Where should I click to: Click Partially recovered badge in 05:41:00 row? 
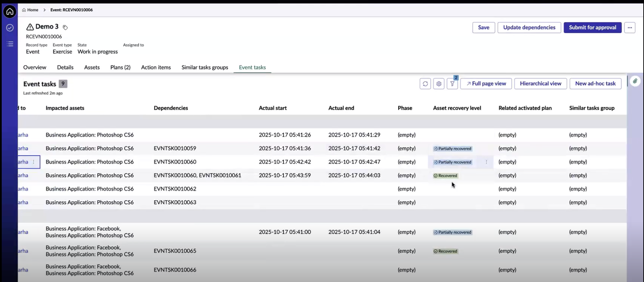click(453, 233)
